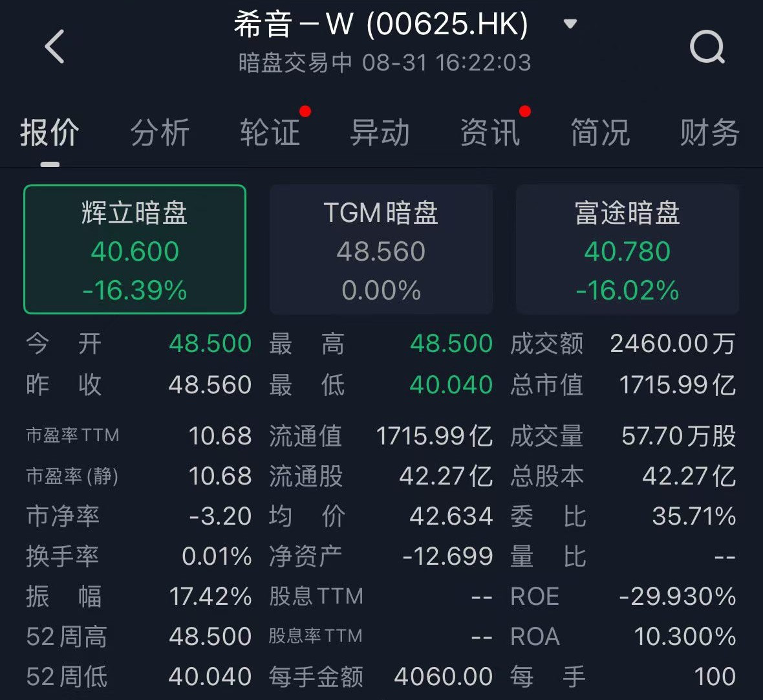The height and width of the screenshot is (700, 763).
Task: Tap TGM暗盘 price 48.560
Action: pyautogui.click(x=381, y=252)
